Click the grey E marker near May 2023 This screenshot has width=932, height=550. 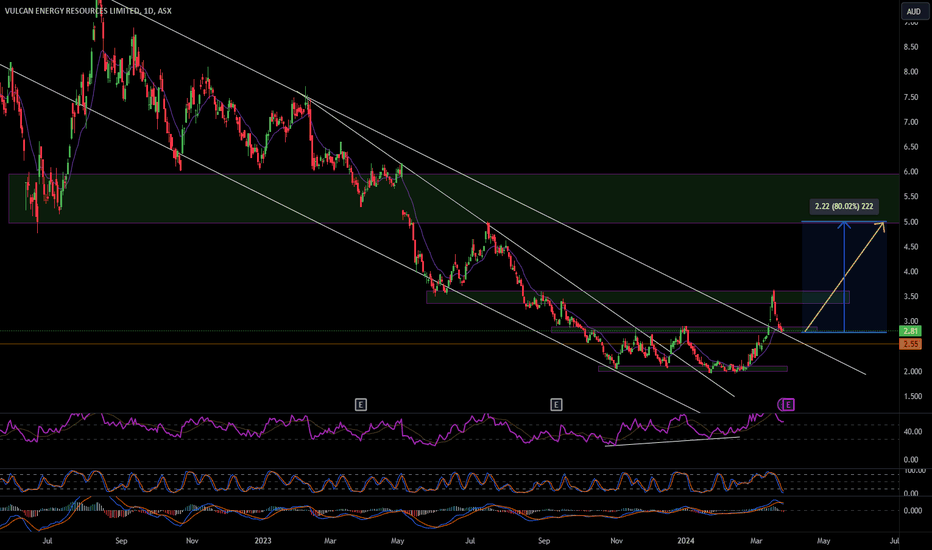point(361,405)
